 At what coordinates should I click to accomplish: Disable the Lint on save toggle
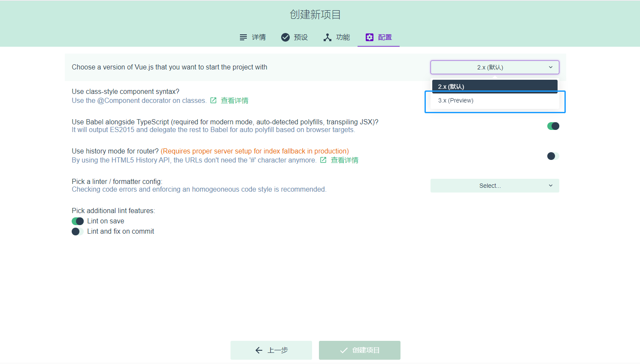[78, 221]
